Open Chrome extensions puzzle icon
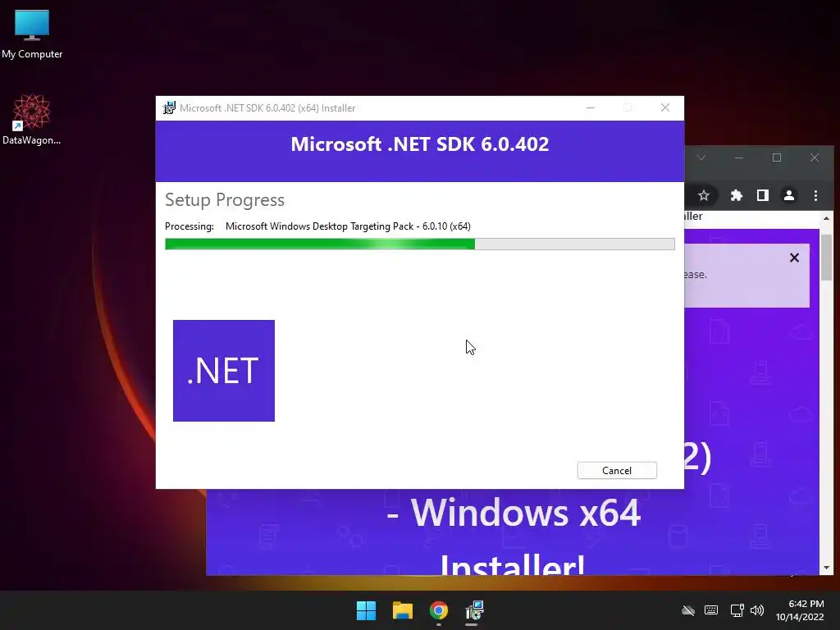 [736, 195]
